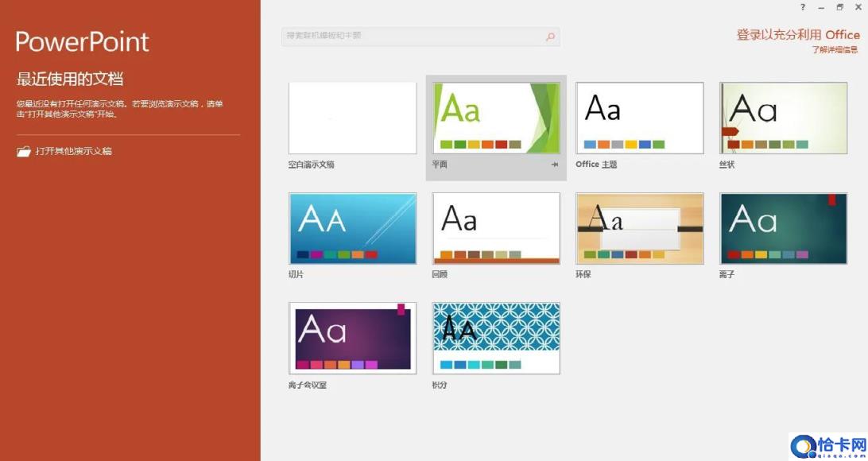Click 登录以充分利用 Office sign-in link
The height and width of the screenshot is (461, 868).
coord(797,34)
